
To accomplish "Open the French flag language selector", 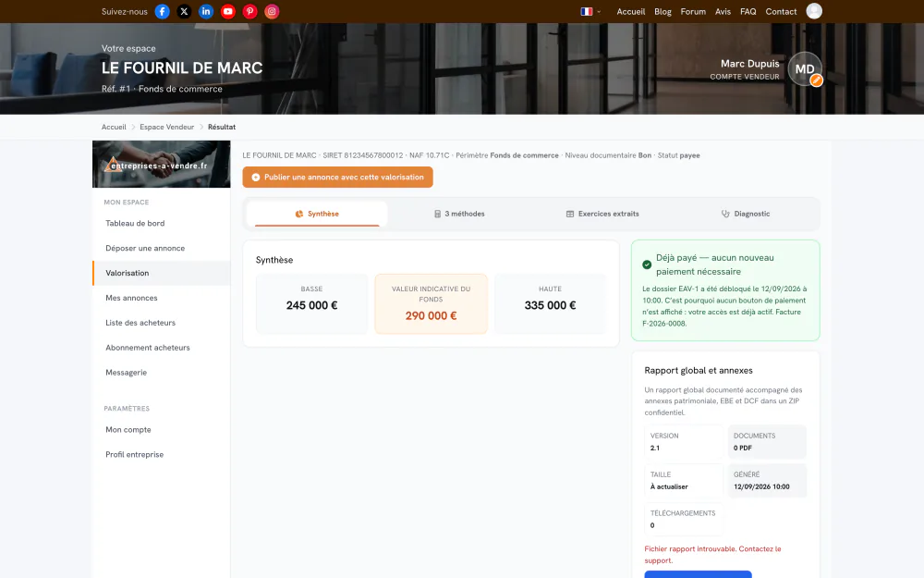I will (x=590, y=11).
